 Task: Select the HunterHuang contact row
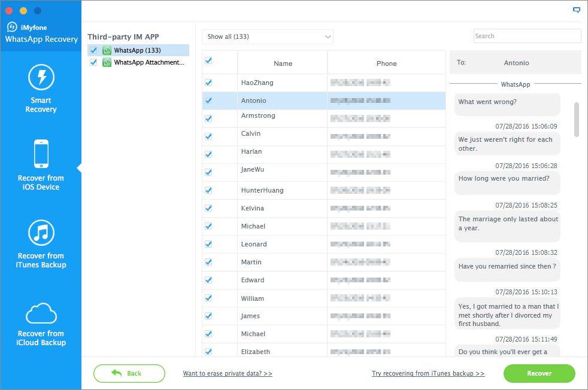tap(323, 190)
